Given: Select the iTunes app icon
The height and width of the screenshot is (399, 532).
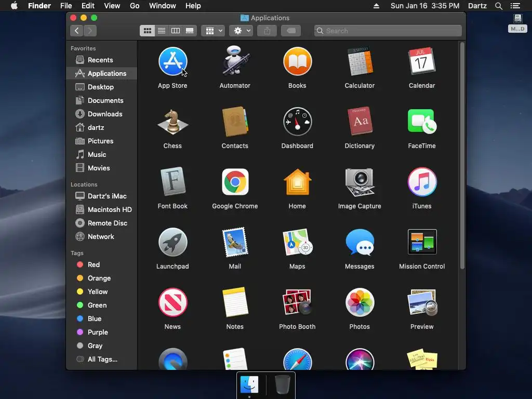Looking at the screenshot, I should click(422, 182).
